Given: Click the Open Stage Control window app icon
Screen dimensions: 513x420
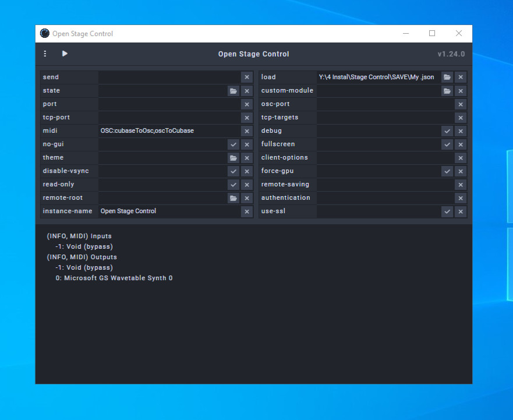Looking at the screenshot, I should [44, 33].
